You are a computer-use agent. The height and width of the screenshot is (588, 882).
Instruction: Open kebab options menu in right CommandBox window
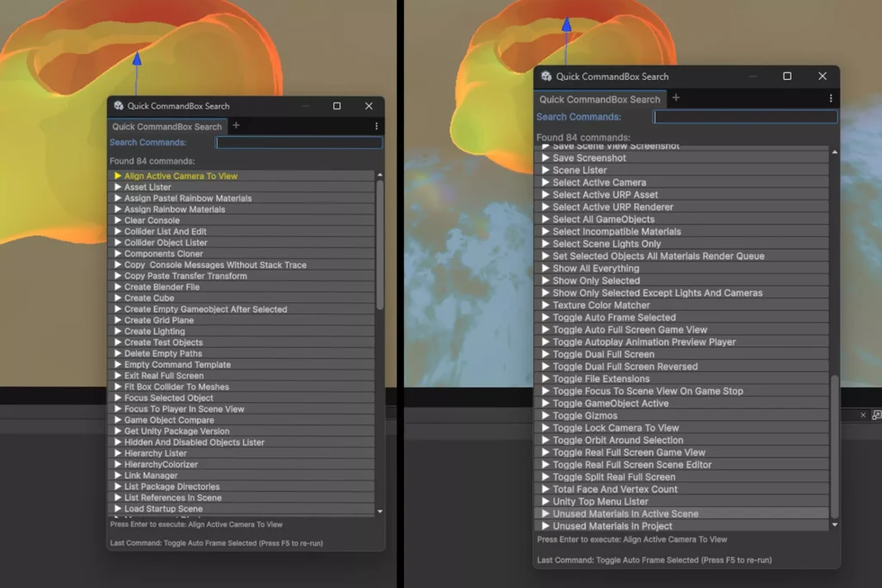click(x=831, y=98)
